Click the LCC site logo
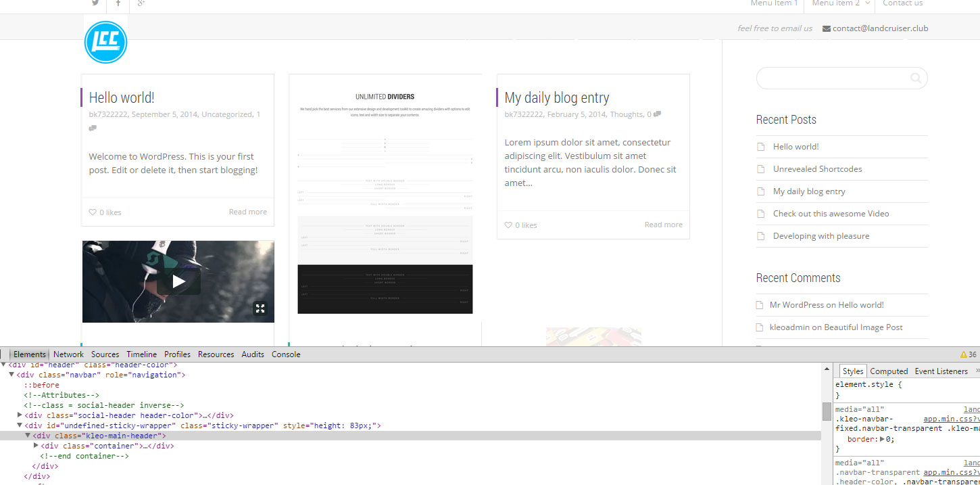 coord(105,42)
